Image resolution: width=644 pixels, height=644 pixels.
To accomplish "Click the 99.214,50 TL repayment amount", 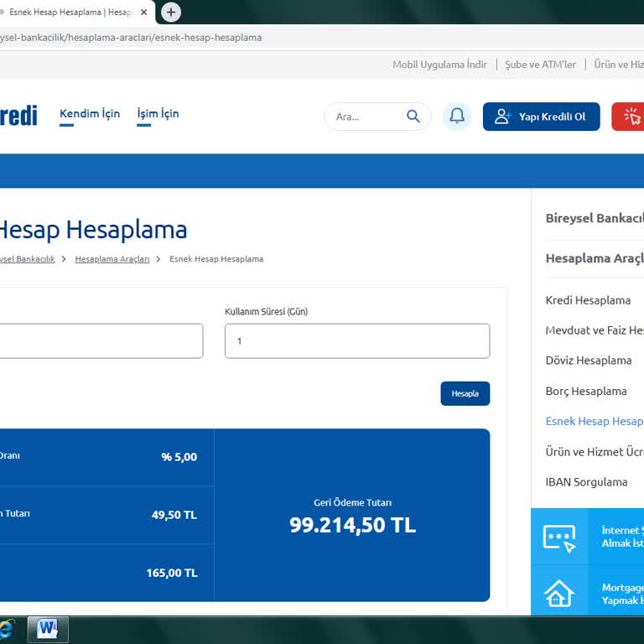I will pos(352,525).
